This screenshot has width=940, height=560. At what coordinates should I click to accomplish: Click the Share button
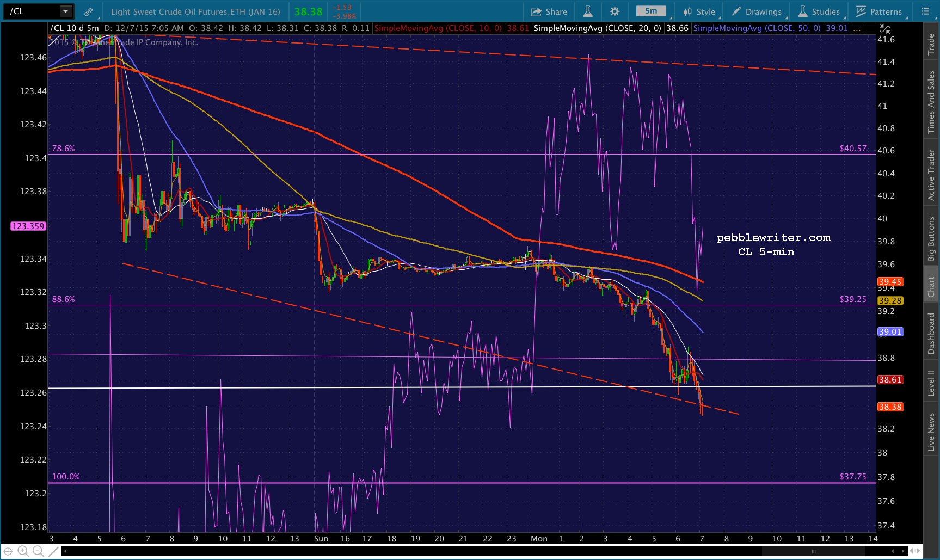pos(549,11)
